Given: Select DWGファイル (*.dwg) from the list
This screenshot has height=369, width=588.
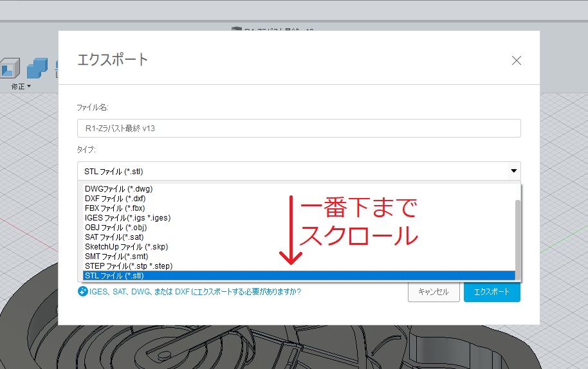Looking at the screenshot, I should 299,189.
